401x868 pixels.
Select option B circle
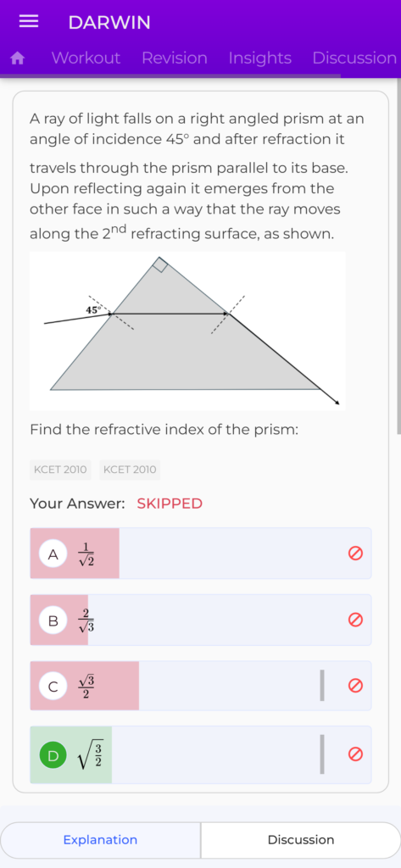[x=53, y=620]
